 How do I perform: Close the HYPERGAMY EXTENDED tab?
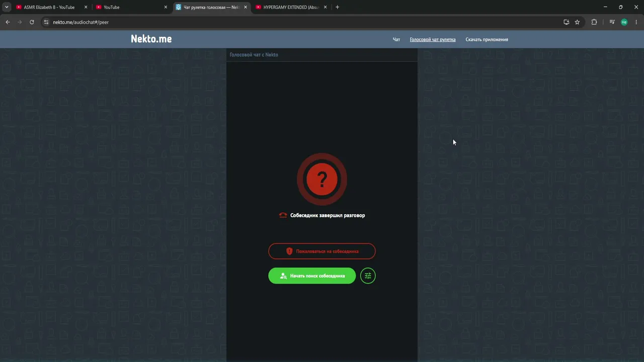[326, 7]
